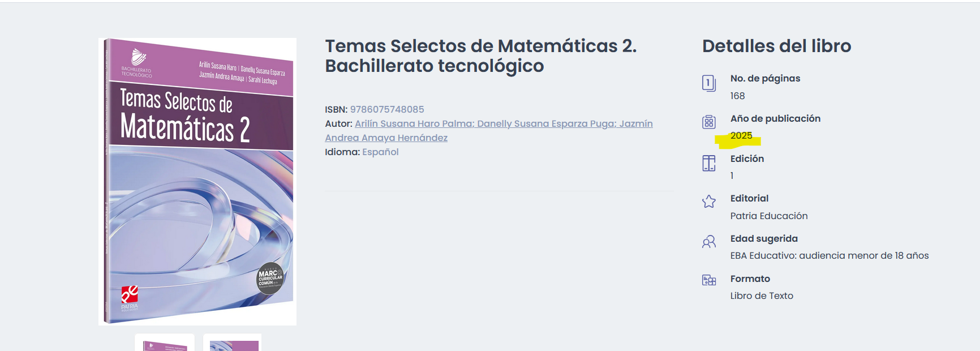
Task: Click the Andrea Amaya Hernández author link
Action: [x=386, y=138]
